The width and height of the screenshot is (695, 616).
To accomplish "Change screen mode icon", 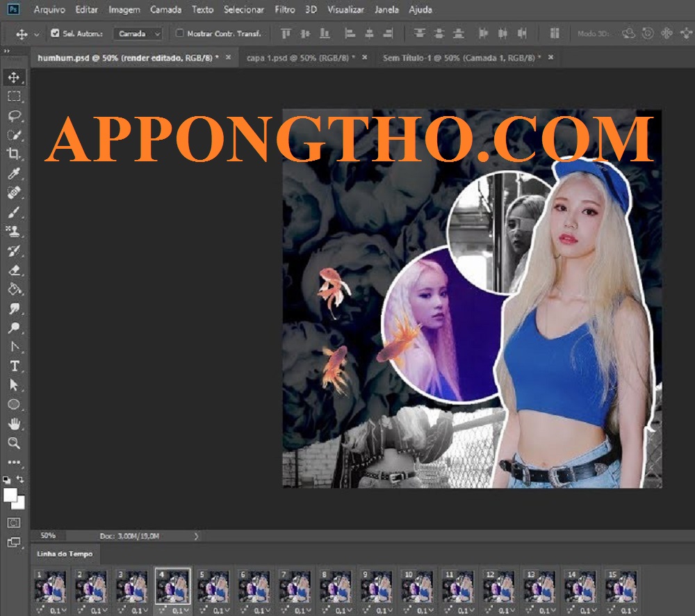I will tap(14, 542).
